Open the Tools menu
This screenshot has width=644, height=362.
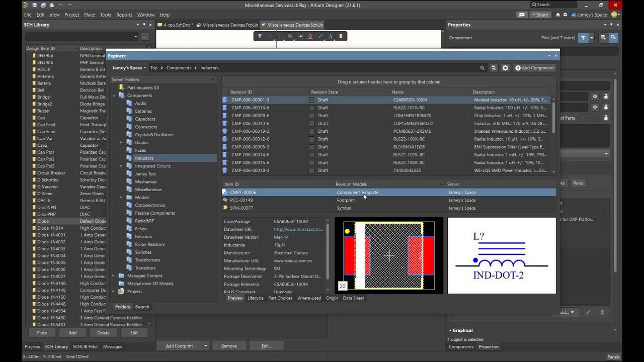pyautogui.click(x=105, y=15)
